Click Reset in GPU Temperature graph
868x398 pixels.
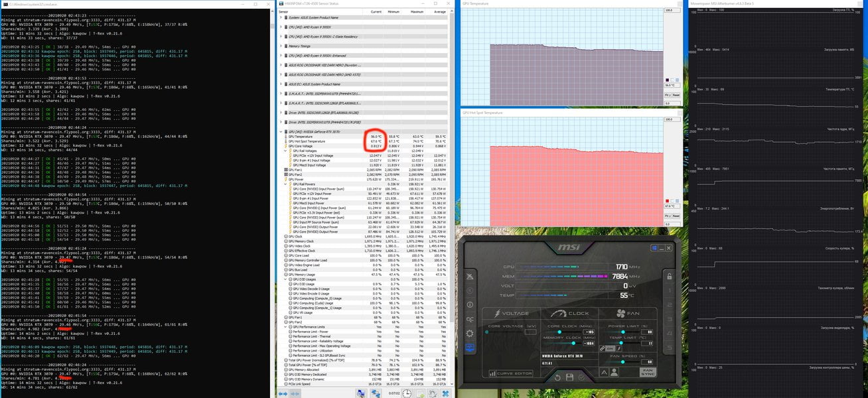tap(677, 95)
